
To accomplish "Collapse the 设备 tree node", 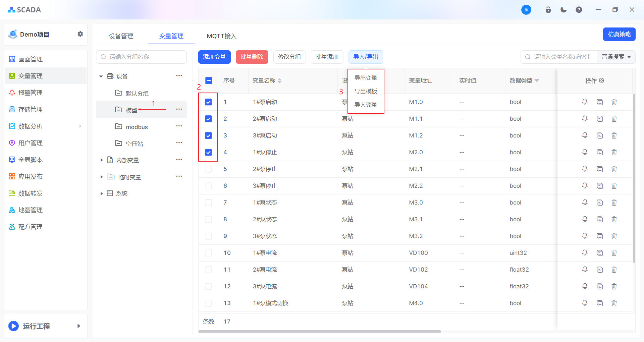I will point(101,76).
